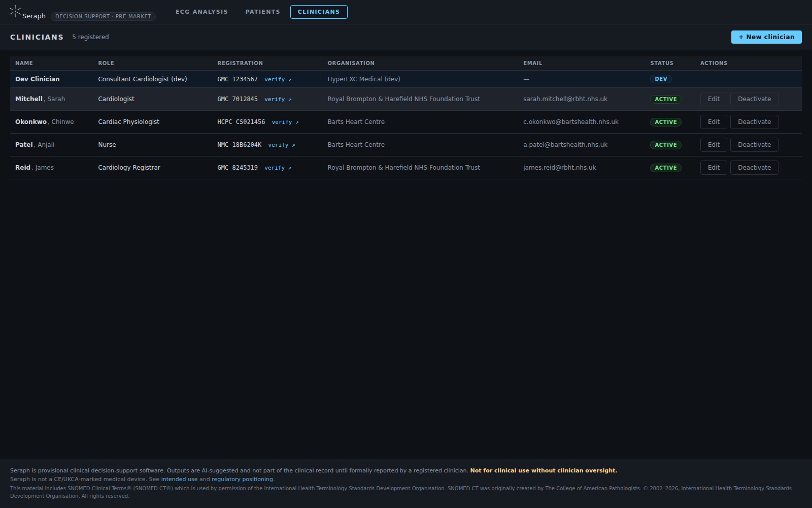Open the regulatory positioning link
The width and height of the screenshot is (812, 508).
(x=242, y=479)
